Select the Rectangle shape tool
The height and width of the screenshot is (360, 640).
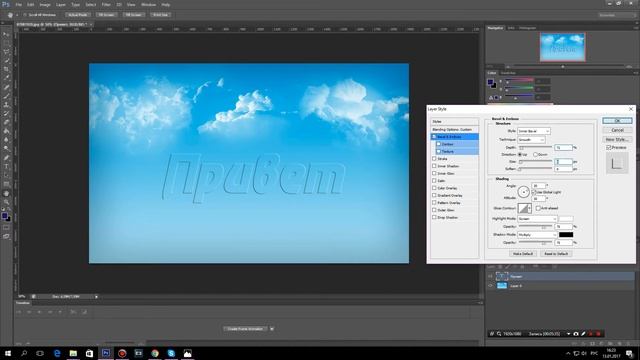(6, 184)
